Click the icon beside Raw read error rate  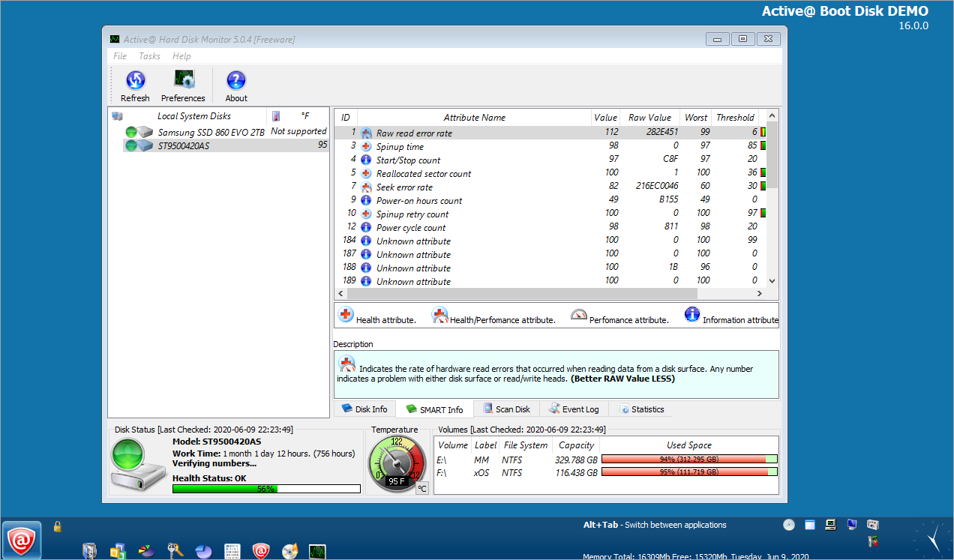click(366, 133)
